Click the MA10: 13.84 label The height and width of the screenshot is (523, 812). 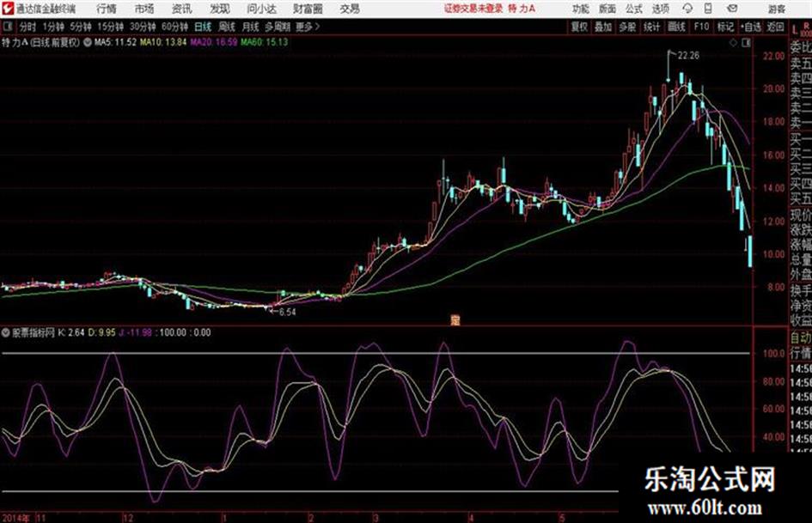163,42
